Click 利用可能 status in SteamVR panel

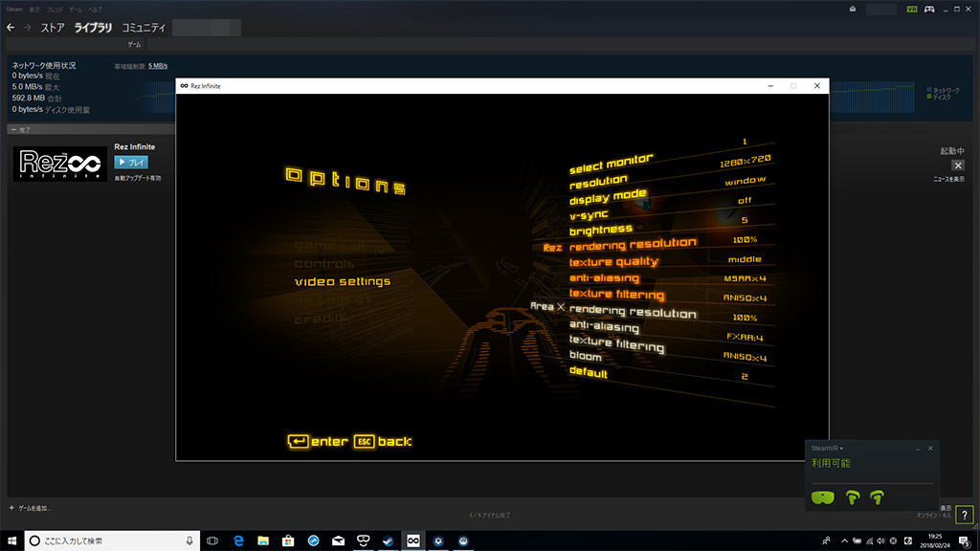(x=831, y=464)
